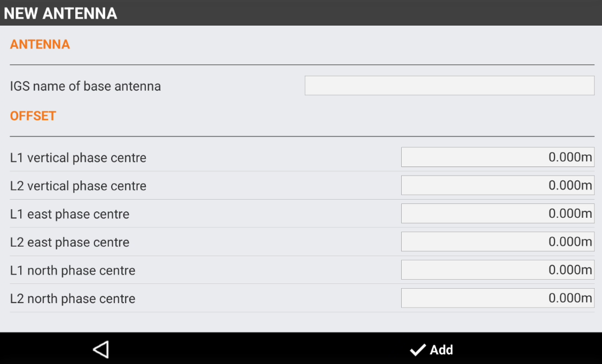Click the NEW ANTENNA title bar
The width and height of the screenshot is (602, 364).
(x=60, y=13)
